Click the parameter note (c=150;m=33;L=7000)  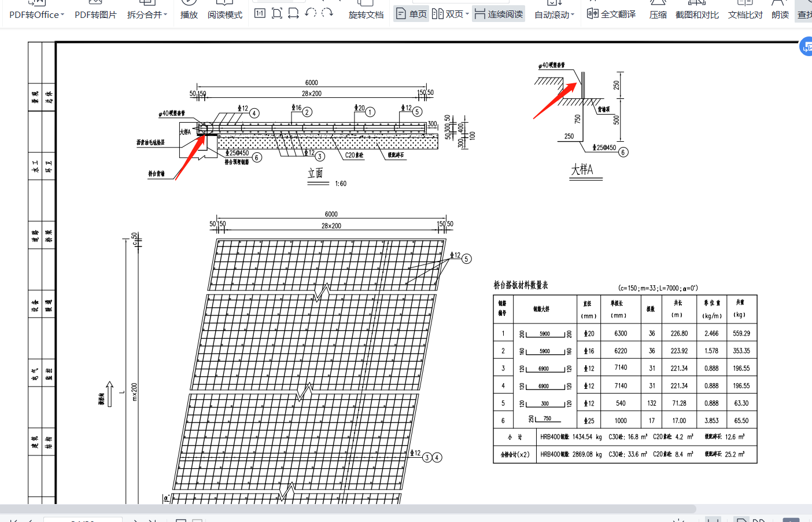658,288
